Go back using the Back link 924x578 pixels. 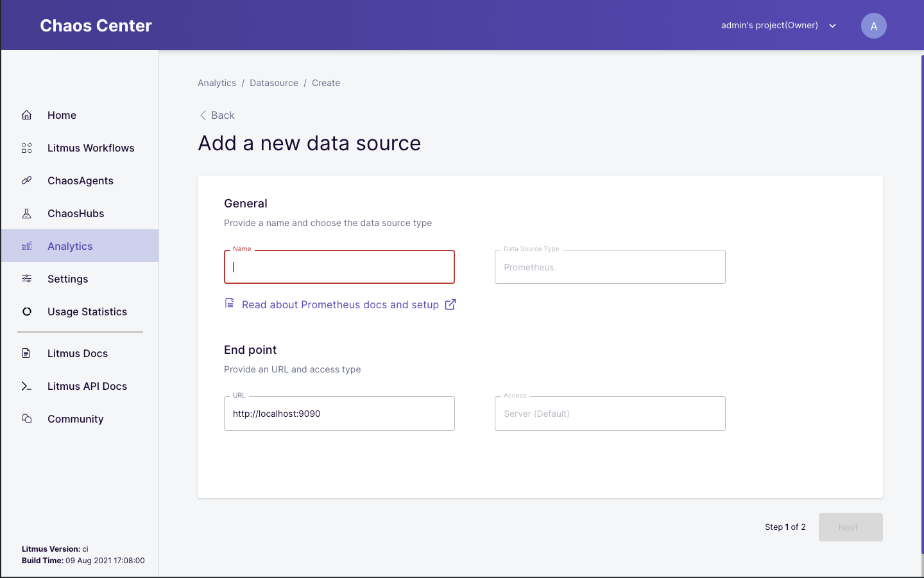pos(217,115)
